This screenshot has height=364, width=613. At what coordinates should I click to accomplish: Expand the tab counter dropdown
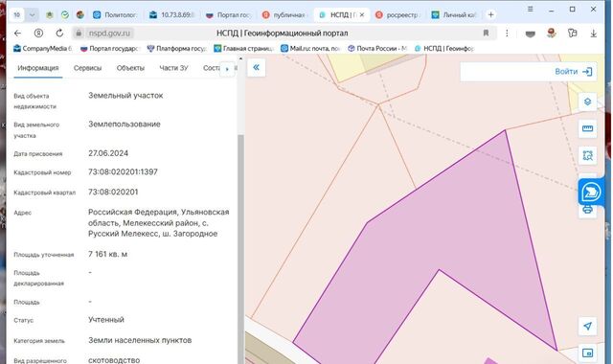point(32,15)
